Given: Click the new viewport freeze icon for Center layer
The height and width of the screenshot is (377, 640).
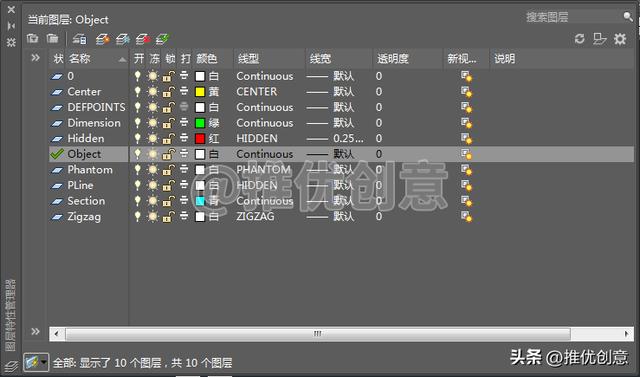Looking at the screenshot, I should click(x=466, y=92).
